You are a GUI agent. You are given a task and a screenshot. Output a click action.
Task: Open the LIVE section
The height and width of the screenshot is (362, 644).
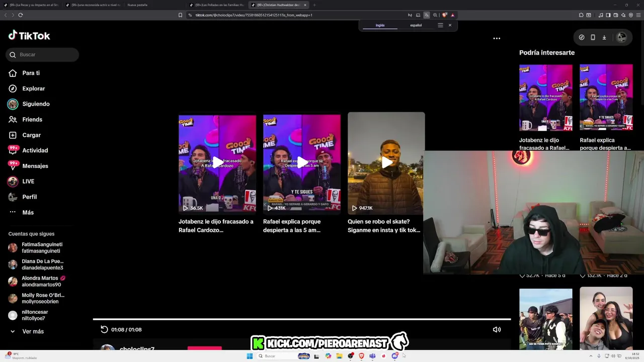(x=21, y=182)
